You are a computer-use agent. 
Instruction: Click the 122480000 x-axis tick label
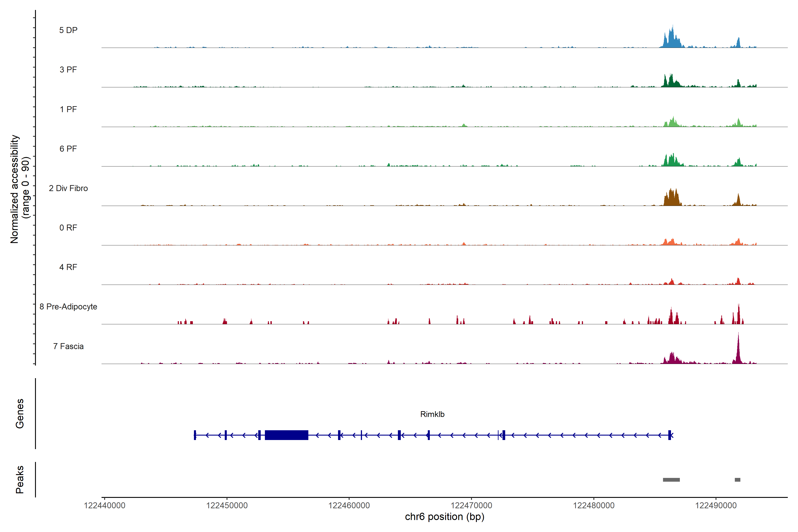coord(593,506)
